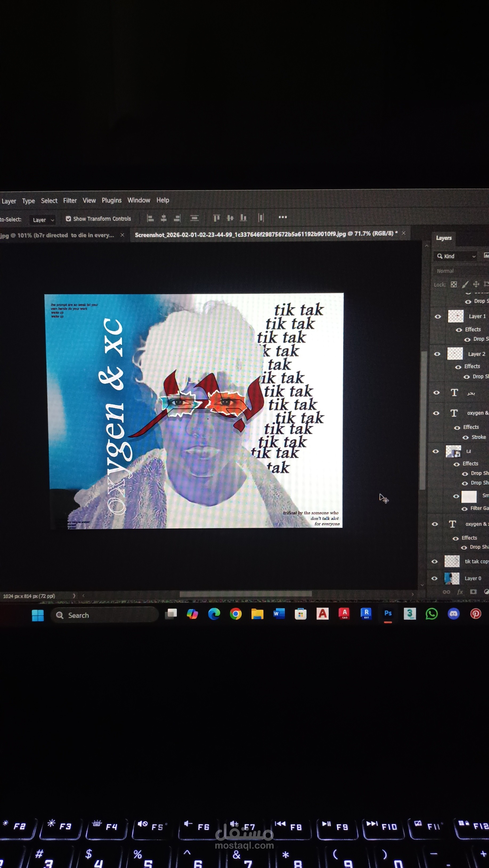Click Align bottom edges icon

pyautogui.click(x=243, y=218)
